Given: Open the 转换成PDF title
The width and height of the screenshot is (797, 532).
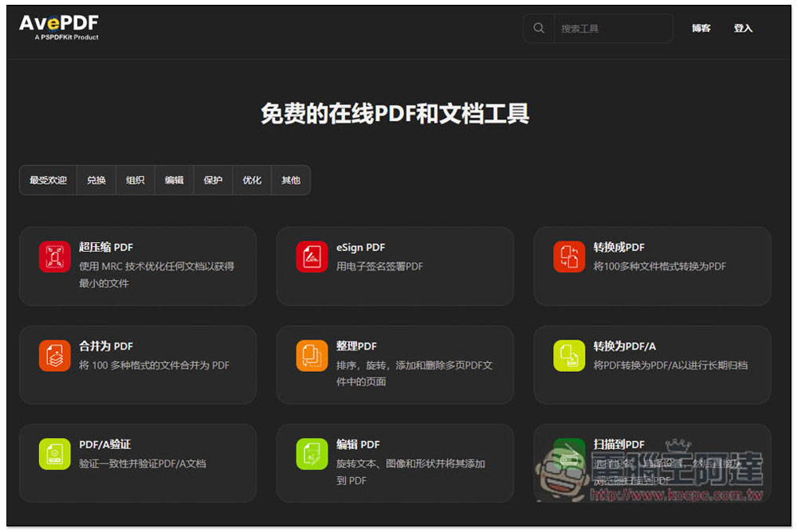Looking at the screenshot, I should 618,248.
